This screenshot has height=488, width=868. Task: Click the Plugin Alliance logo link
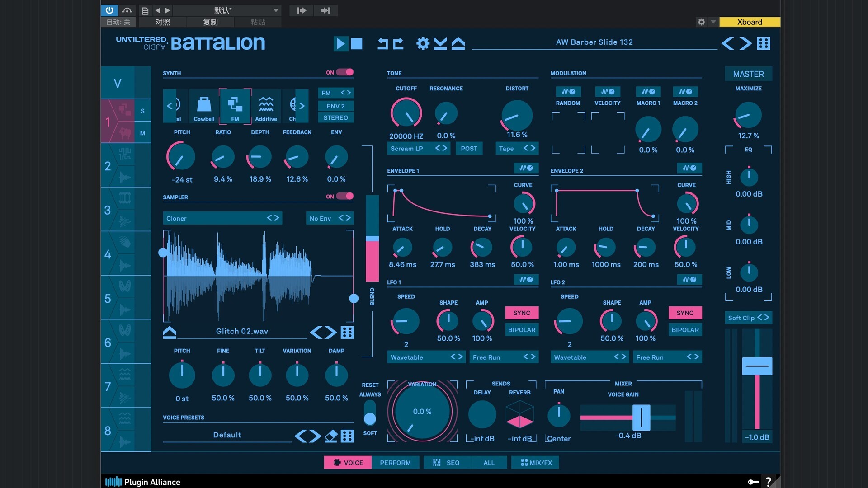click(143, 482)
